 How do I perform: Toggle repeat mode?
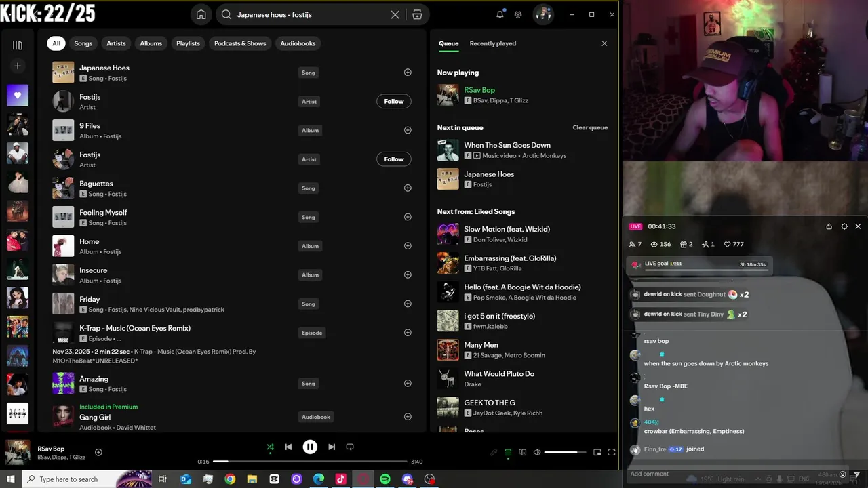click(x=350, y=447)
